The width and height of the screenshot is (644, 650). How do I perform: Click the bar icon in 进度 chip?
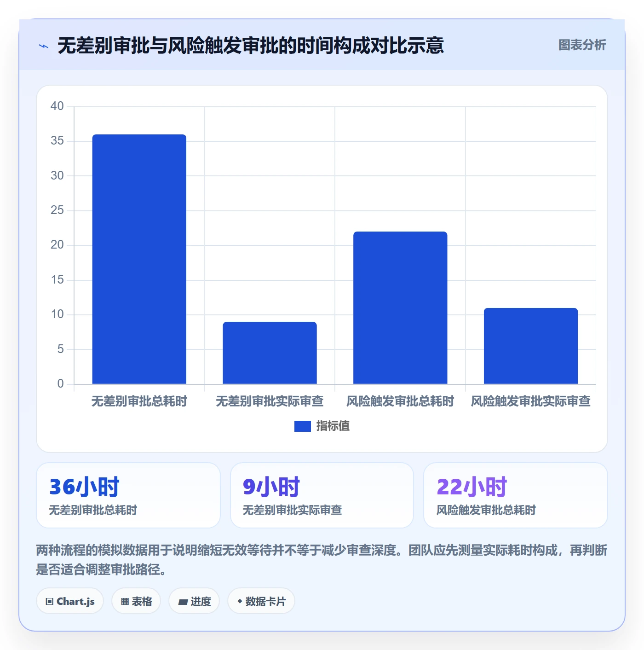(183, 602)
